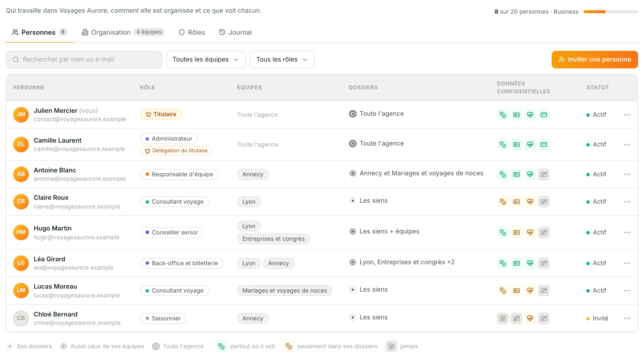Click the 'Invité' status of Chloé Bernard
Screen dimensions: 644x358
point(598,318)
